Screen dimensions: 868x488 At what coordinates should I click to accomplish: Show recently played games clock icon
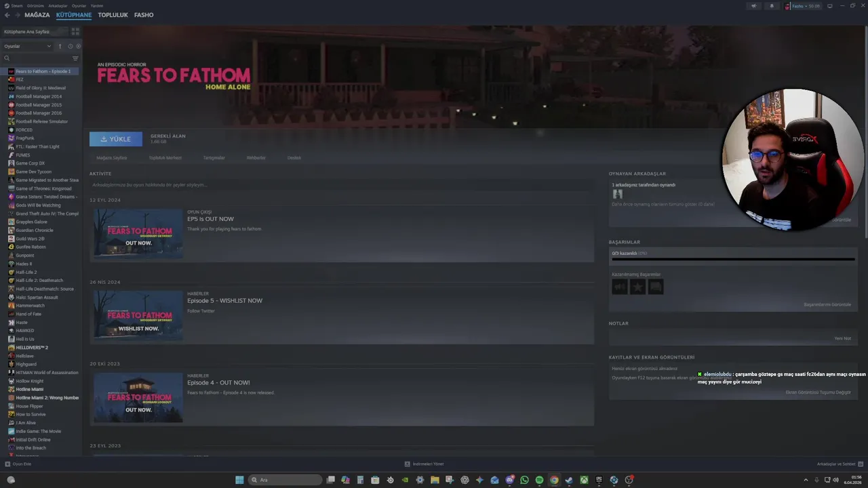click(x=70, y=46)
